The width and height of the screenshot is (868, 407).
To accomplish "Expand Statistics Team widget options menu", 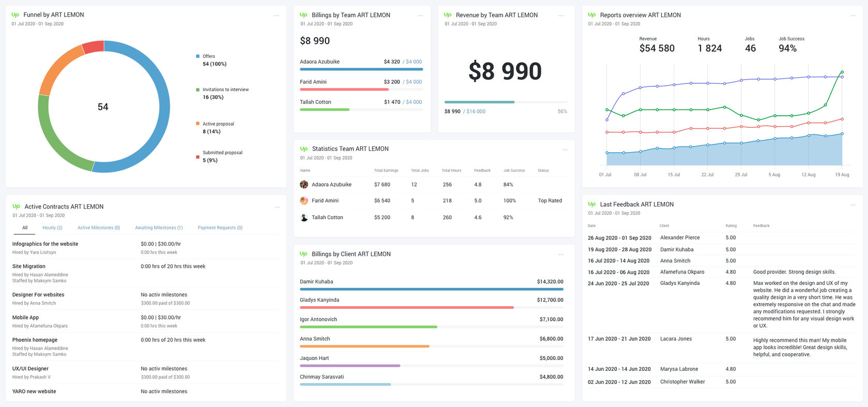I will pos(565,149).
